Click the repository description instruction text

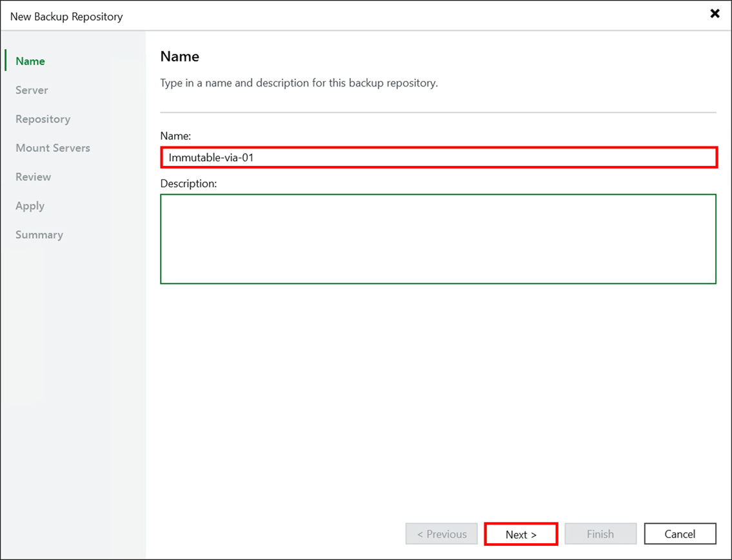point(290,83)
